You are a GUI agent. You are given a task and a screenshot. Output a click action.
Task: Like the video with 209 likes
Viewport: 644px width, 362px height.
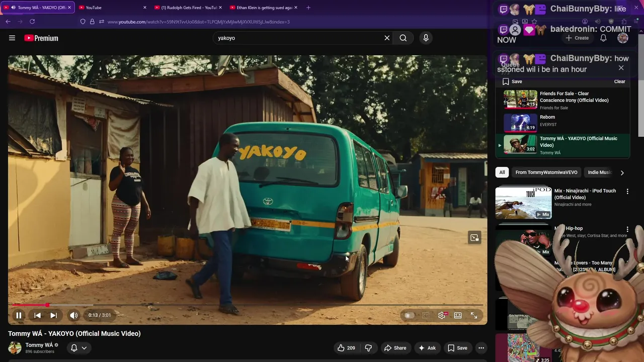click(346, 348)
